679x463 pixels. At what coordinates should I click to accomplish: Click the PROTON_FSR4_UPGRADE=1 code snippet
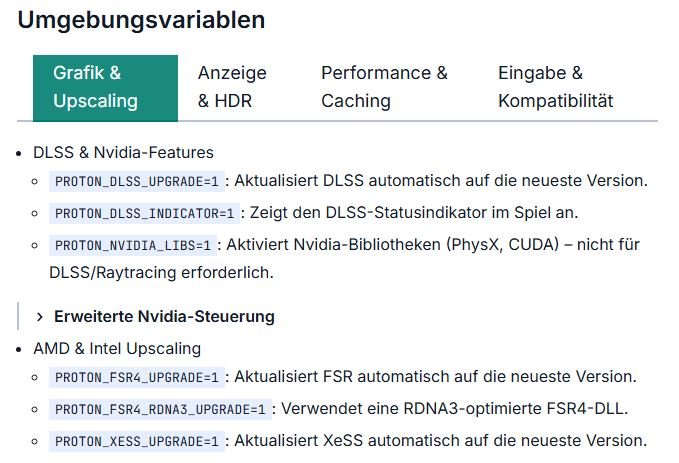pos(136,378)
